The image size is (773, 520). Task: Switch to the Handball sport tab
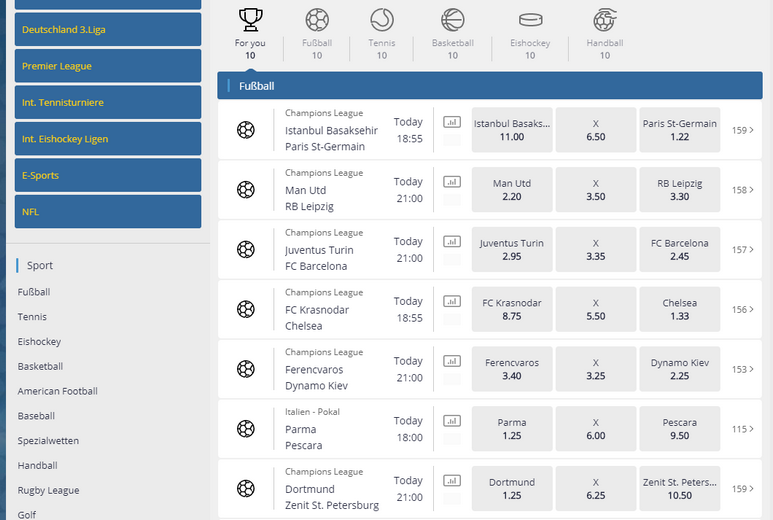(x=605, y=34)
